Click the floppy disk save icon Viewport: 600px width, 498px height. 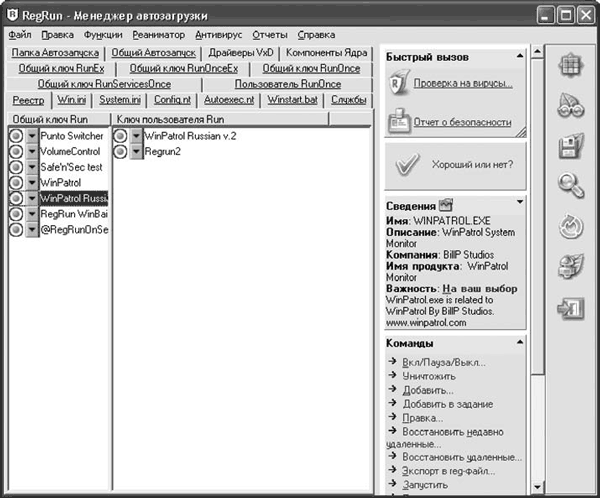[571, 145]
